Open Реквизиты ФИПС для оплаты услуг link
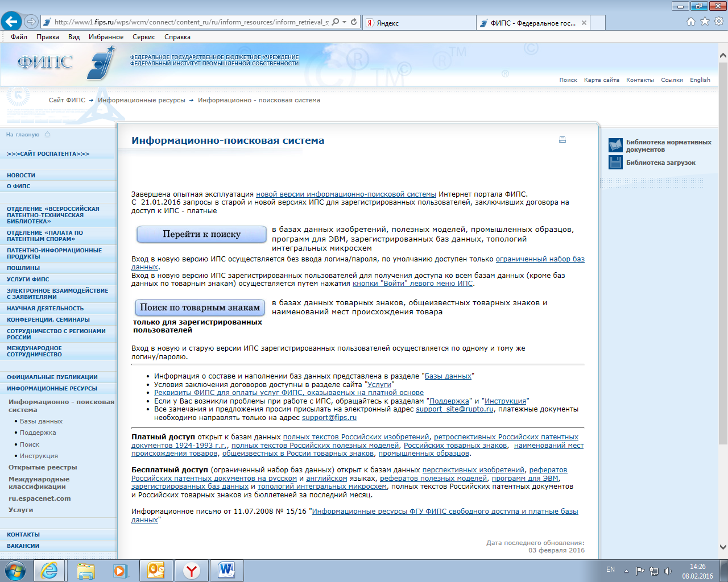 289,393
